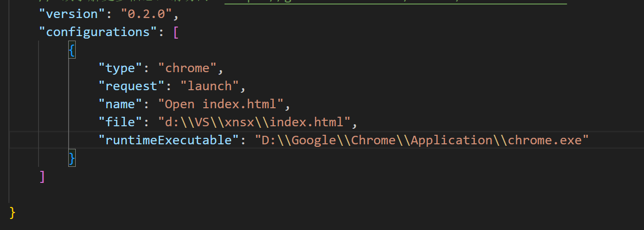
Task: Place cursor at configurations opening square bracket
Action: (176, 32)
